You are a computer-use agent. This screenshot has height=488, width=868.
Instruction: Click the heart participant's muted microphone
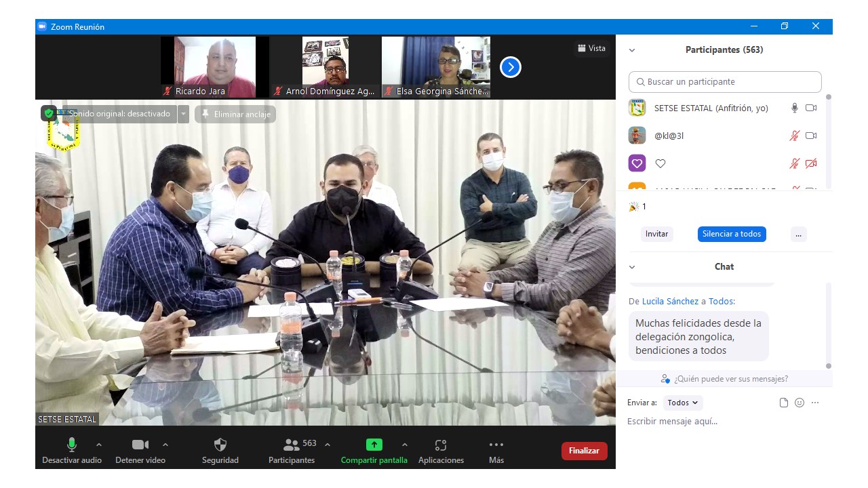[x=795, y=163]
